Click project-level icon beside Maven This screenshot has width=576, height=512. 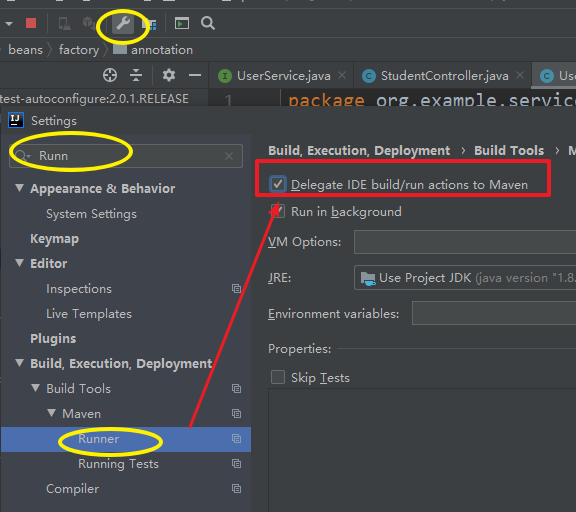[x=236, y=414]
